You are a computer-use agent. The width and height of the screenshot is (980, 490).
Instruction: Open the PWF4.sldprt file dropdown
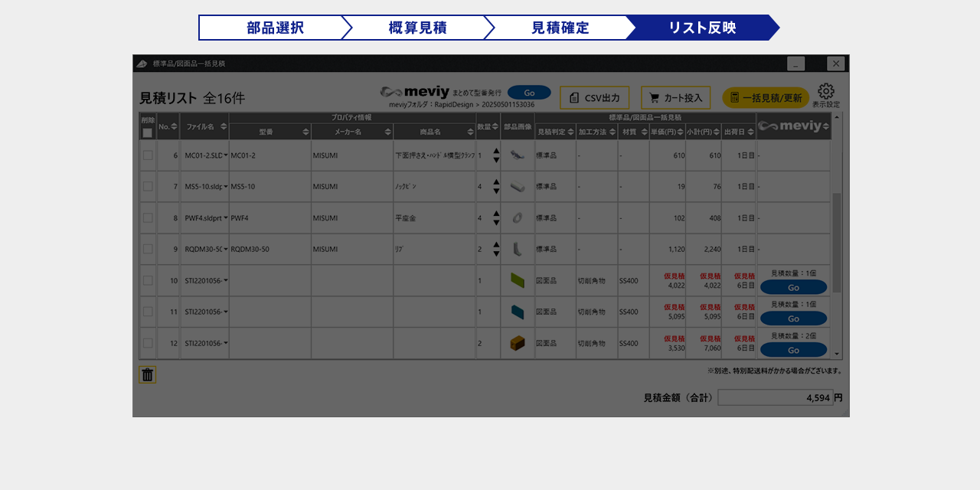[226, 218]
